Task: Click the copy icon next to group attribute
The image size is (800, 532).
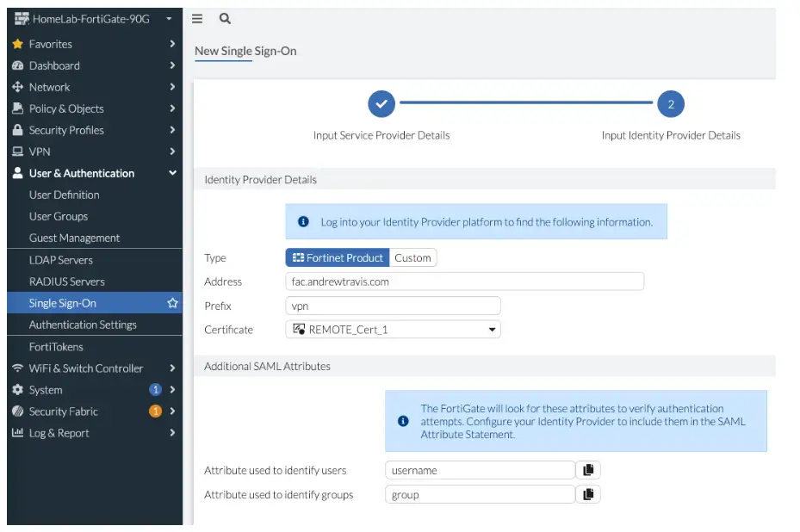Action: 588,493
